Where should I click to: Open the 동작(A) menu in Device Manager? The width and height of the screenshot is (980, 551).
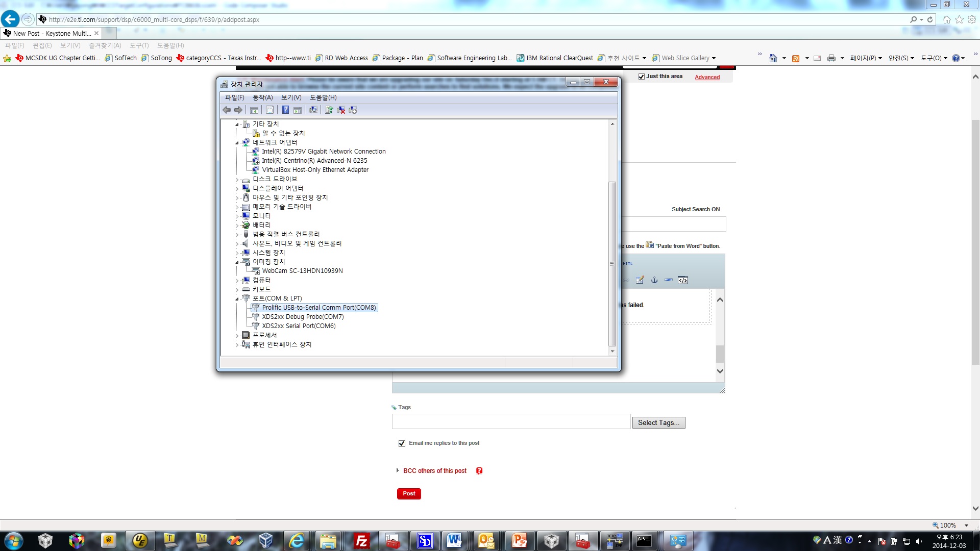pos(262,97)
